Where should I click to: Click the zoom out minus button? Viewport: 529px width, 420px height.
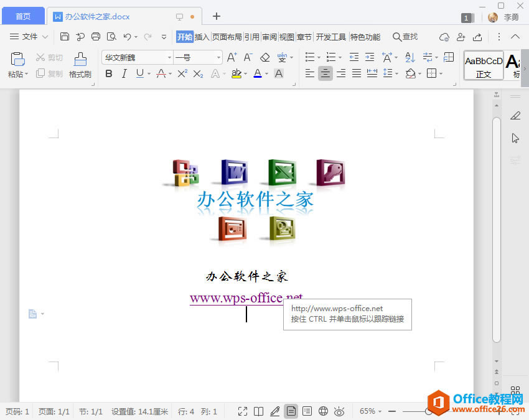(392, 411)
